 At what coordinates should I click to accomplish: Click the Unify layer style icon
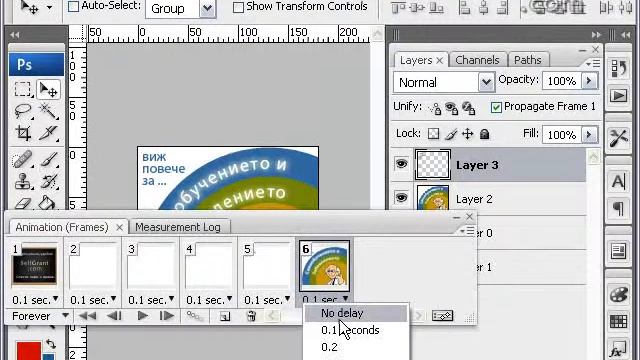point(468,108)
